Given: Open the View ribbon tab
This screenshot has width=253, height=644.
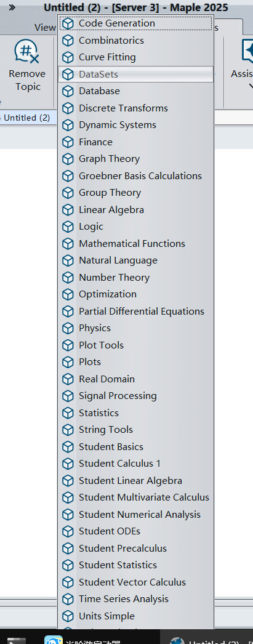Looking at the screenshot, I should [x=45, y=28].
